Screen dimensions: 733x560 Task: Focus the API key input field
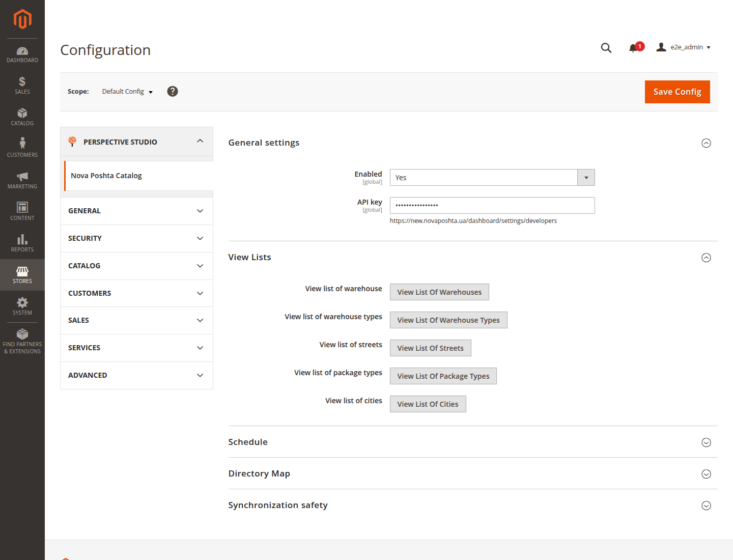[492, 205]
